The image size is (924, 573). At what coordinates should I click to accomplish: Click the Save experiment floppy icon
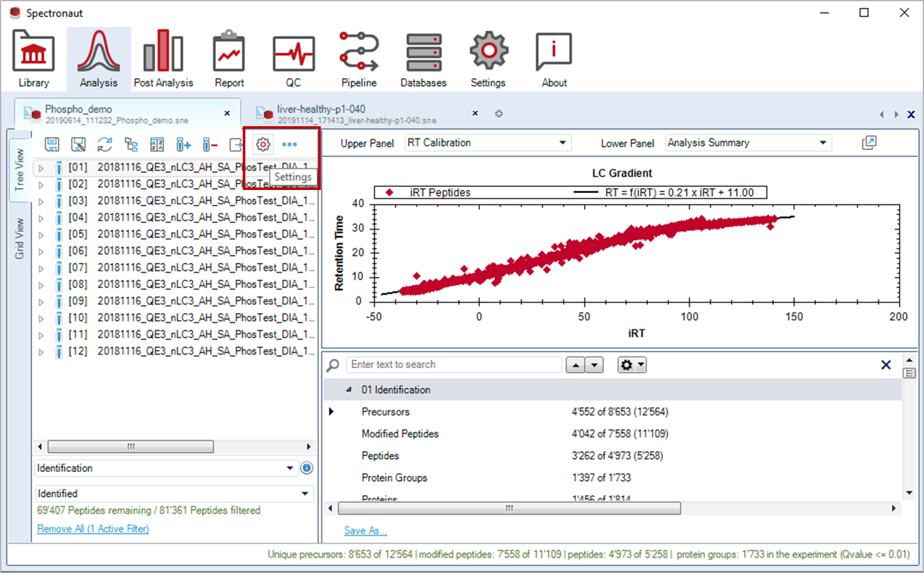pyautogui.click(x=52, y=145)
